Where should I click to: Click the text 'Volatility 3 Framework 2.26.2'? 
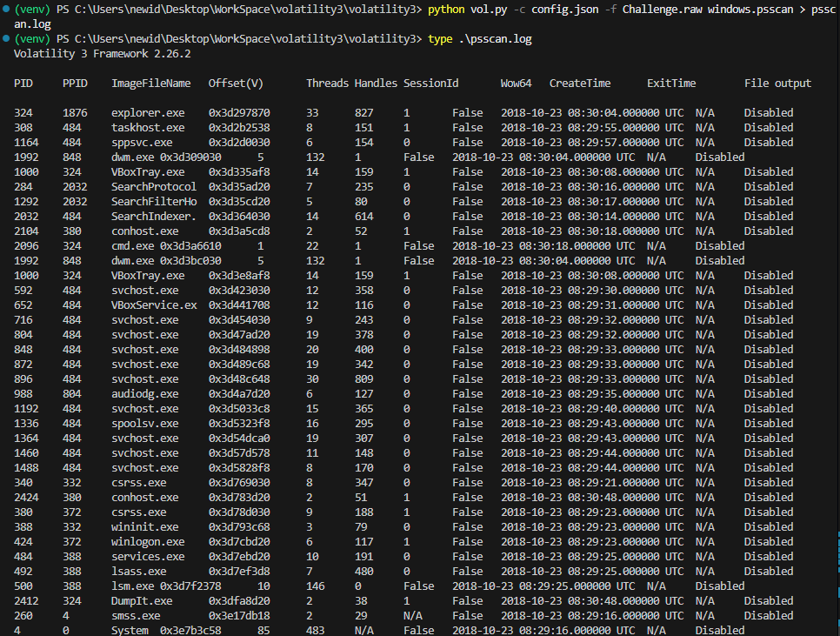point(103,54)
